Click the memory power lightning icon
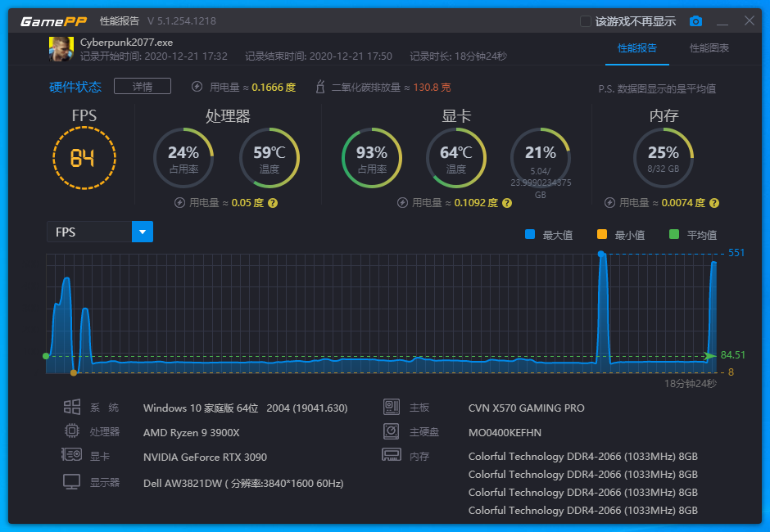 point(610,203)
